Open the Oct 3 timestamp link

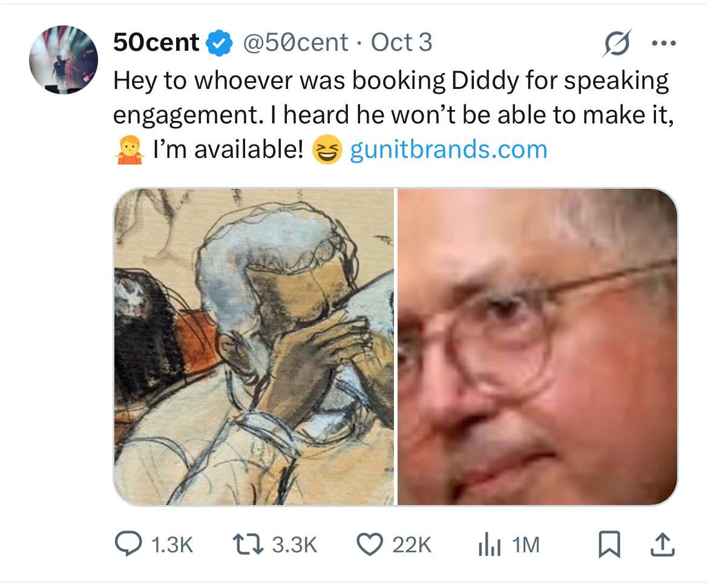401,42
